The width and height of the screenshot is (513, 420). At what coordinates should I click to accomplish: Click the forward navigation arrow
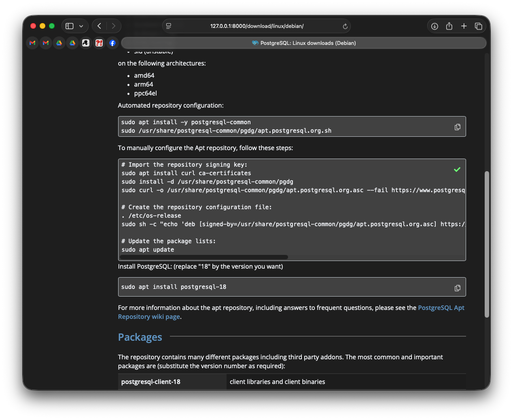[114, 26]
